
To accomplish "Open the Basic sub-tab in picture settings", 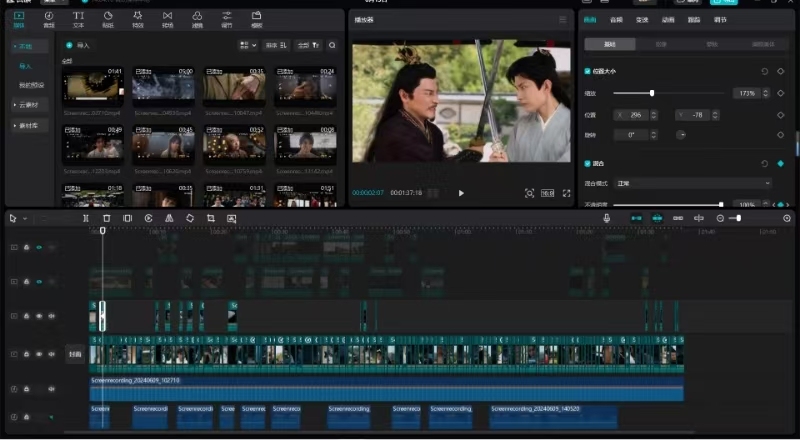I will [x=610, y=44].
